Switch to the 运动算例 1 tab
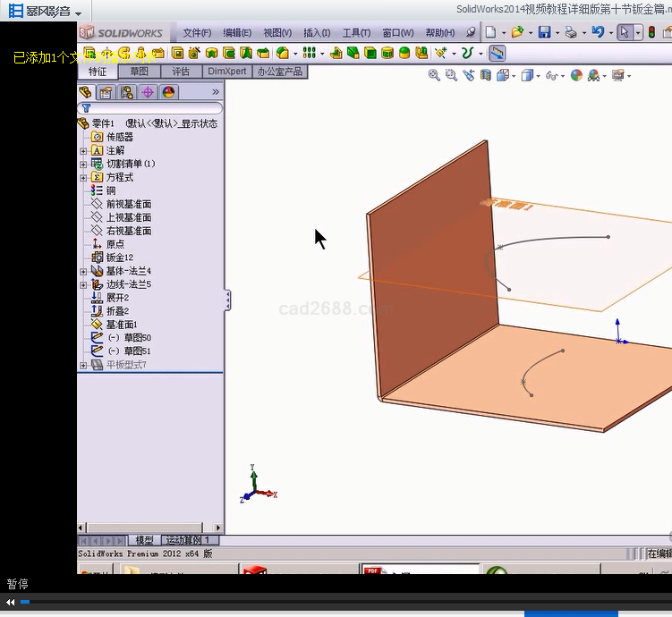Viewport: 672px width, 617px height. point(188,540)
